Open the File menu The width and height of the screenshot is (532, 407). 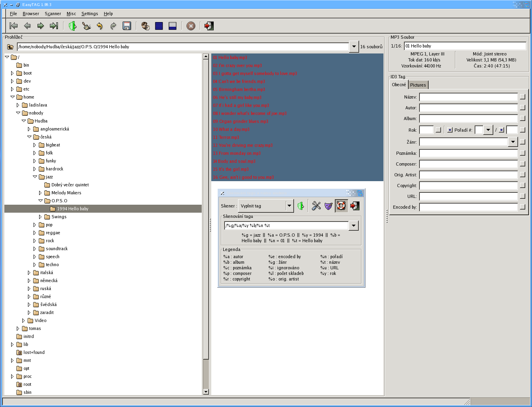(x=14, y=14)
